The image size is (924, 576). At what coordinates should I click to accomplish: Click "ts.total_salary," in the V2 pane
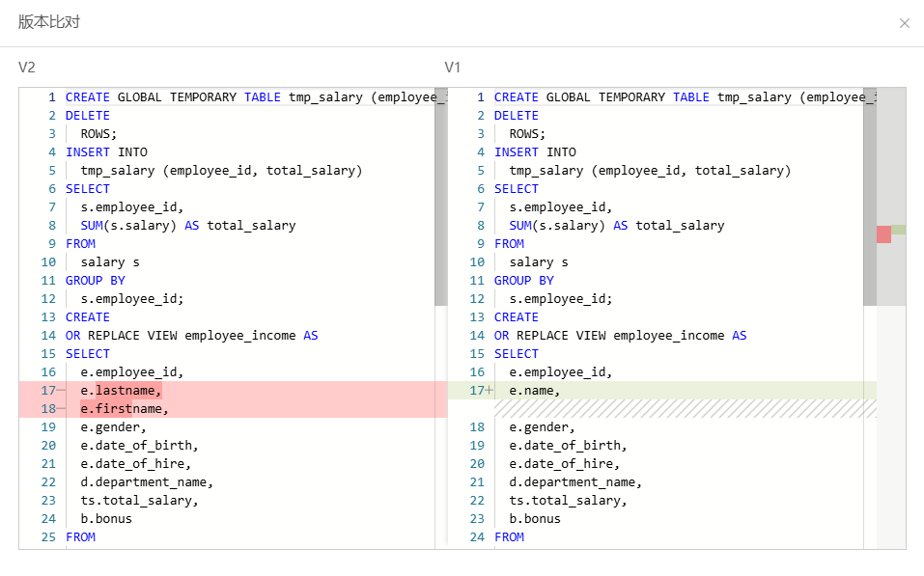[x=139, y=501]
